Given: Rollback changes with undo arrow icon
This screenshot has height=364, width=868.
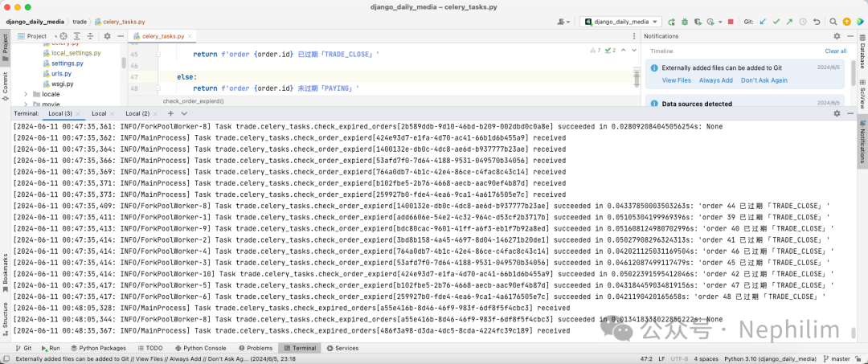Looking at the screenshot, I should pyautogui.click(x=816, y=22).
